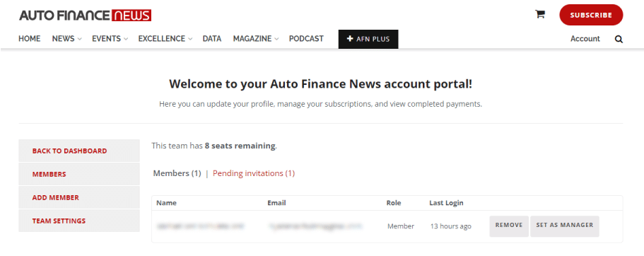
Task: Click the Auto Finance News logo
Action: click(86, 16)
